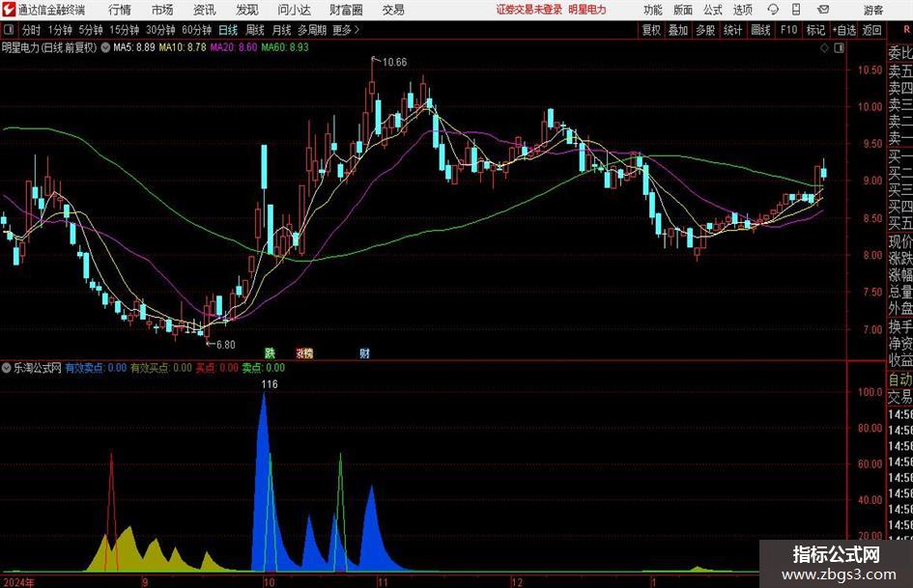Click the red 明星电力 stock name in title bar
Screen dimensions: 913x588
587,10
